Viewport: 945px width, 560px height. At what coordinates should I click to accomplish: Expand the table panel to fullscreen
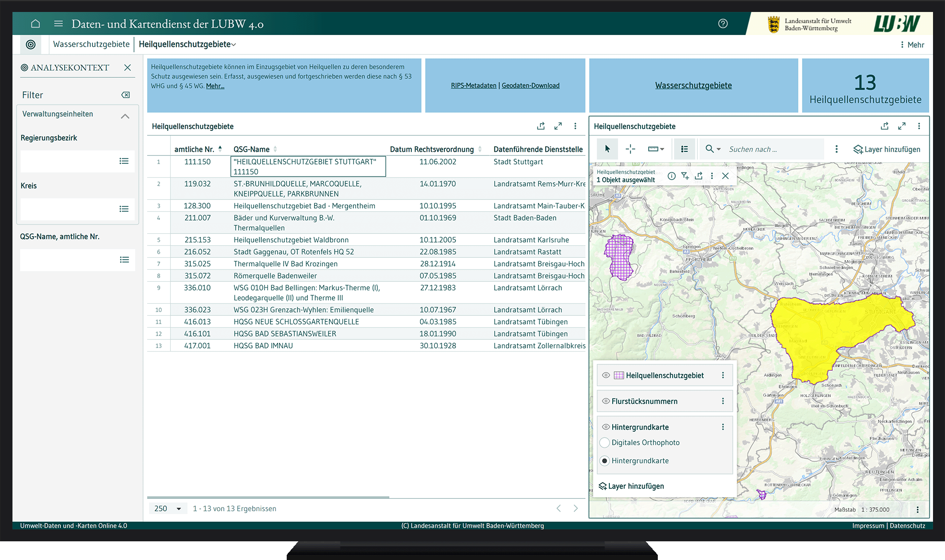(x=558, y=126)
